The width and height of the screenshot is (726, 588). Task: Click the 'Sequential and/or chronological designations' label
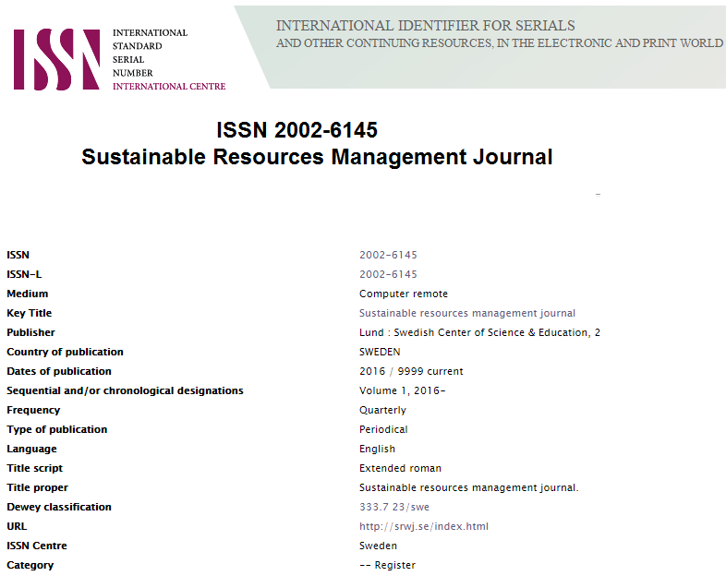click(x=125, y=390)
